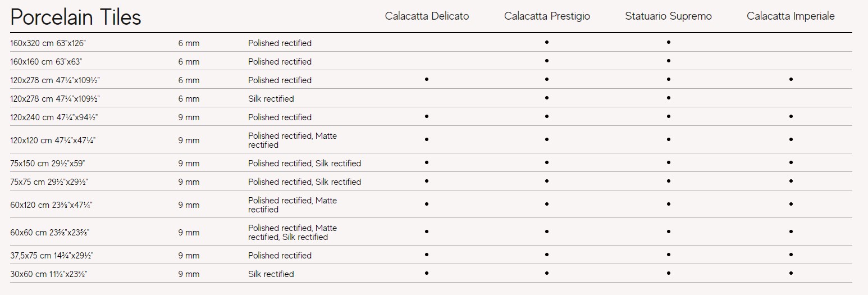868x295 pixels.
Task: Click the 160x320 cm size label
Action: coord(48,43)
